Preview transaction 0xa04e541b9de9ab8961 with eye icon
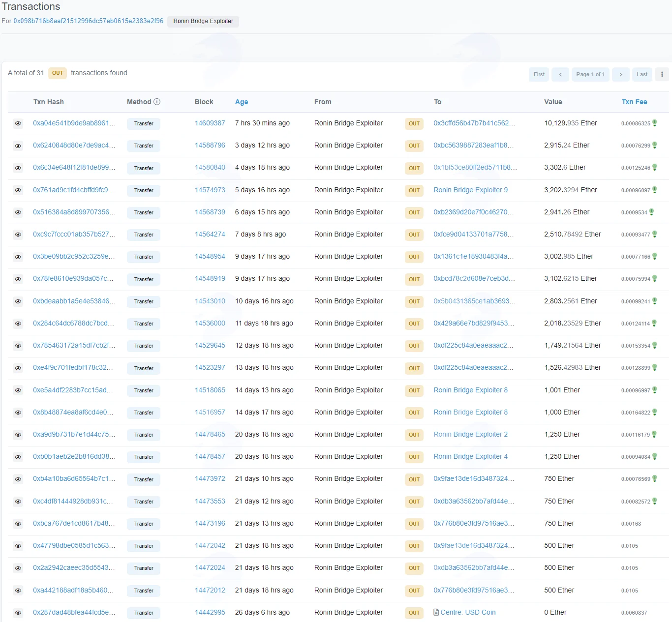This screenshot has width=672, height=622. [x=18, y=123]
